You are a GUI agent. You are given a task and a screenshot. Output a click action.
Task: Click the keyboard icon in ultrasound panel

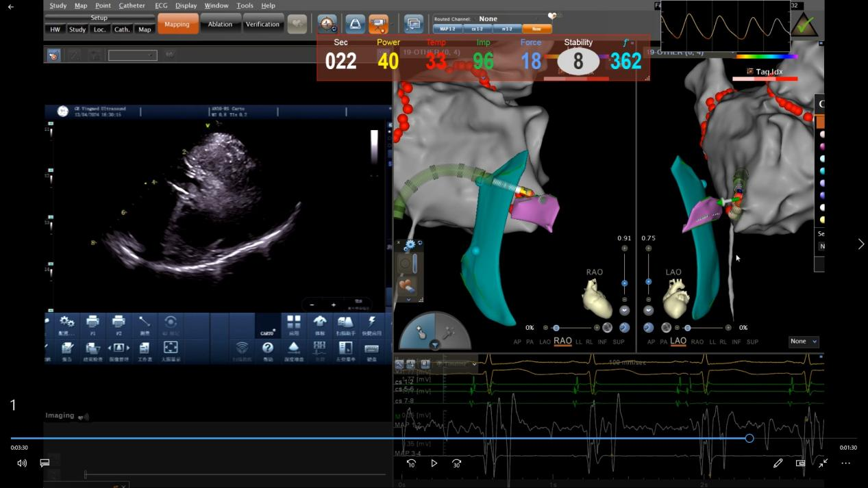(x=371, y=348)
